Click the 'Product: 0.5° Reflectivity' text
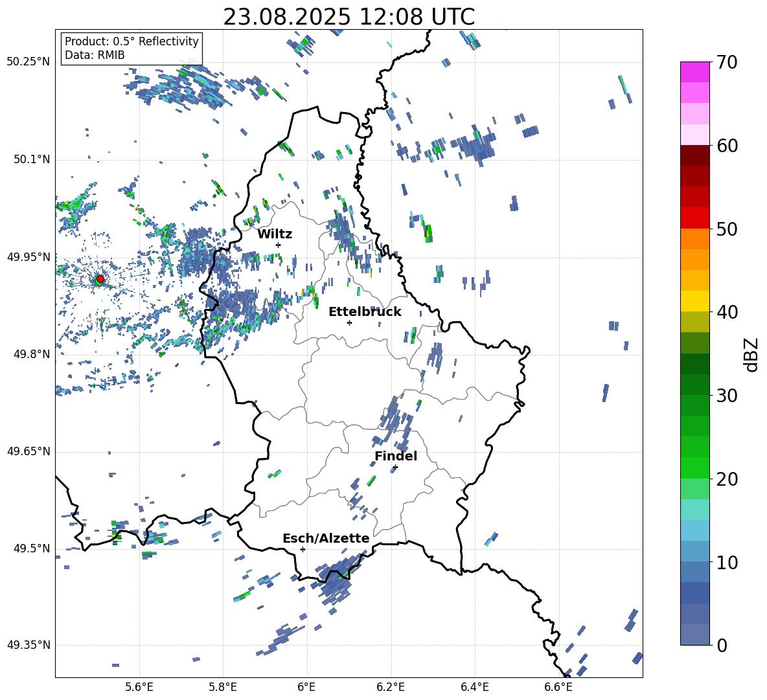 tap(132, 41)
